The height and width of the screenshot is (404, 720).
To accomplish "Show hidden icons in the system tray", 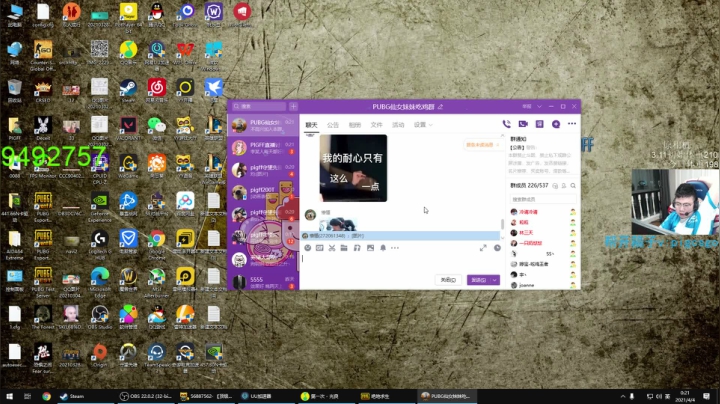I will pyautogui.click(x=623, y=396).
